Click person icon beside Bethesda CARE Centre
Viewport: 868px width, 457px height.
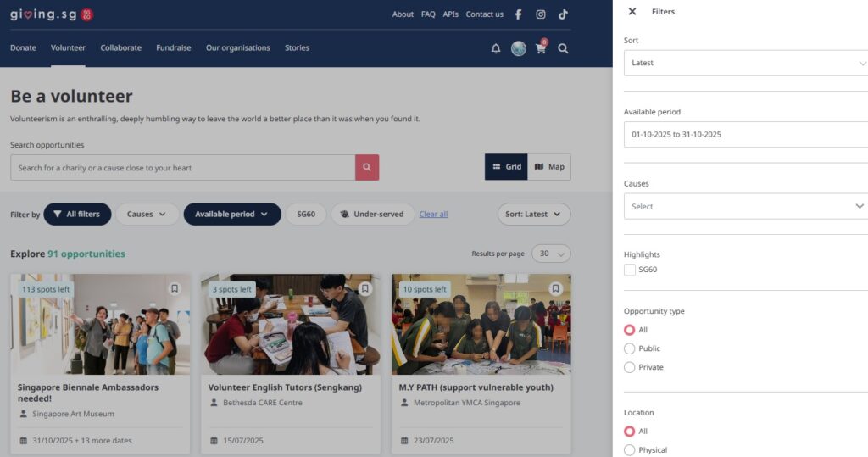[214, 403]
